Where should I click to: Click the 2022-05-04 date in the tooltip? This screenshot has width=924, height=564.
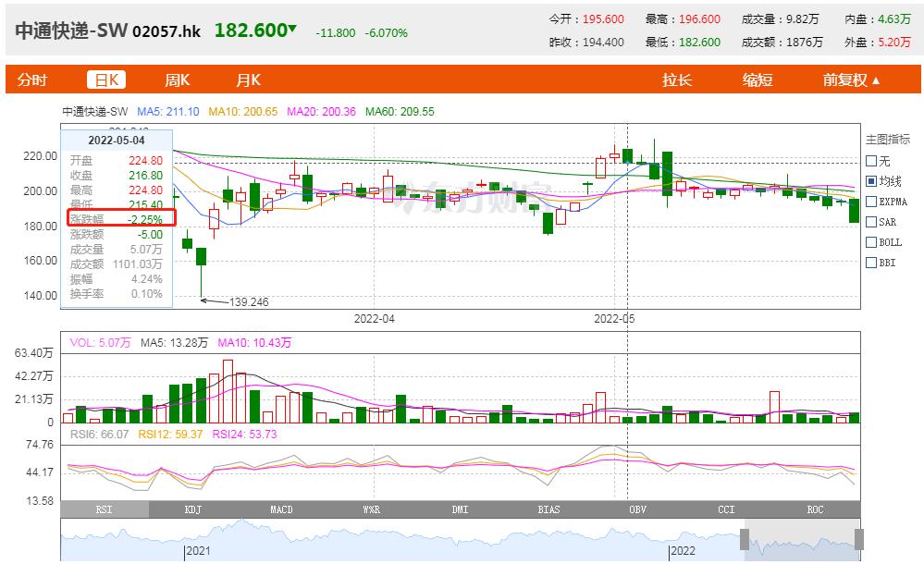coord(117,141)
